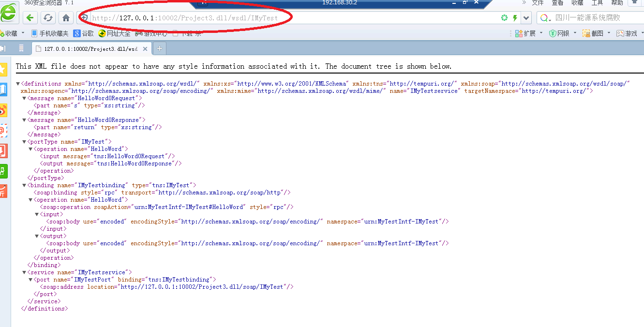The width and height of the screenshot is (644, 327).
Task: Go back with the green arrow button
Action: click(x=30, y=18)
